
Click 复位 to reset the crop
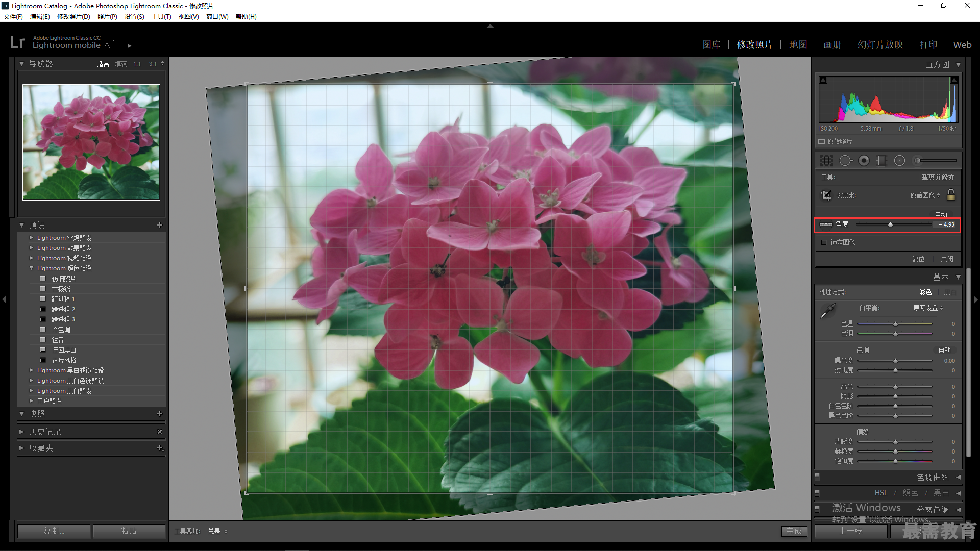pos(918,259)
